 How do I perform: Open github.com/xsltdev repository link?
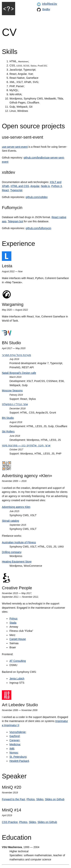coord(37,197)
